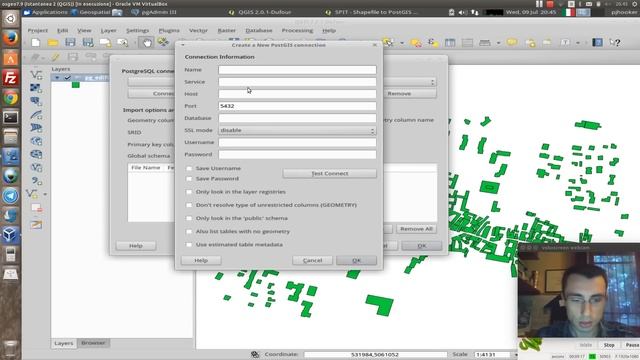Viewport: 640px width, 360px height.
Task: Enable the Save Username checkbox
Action: 189,168
